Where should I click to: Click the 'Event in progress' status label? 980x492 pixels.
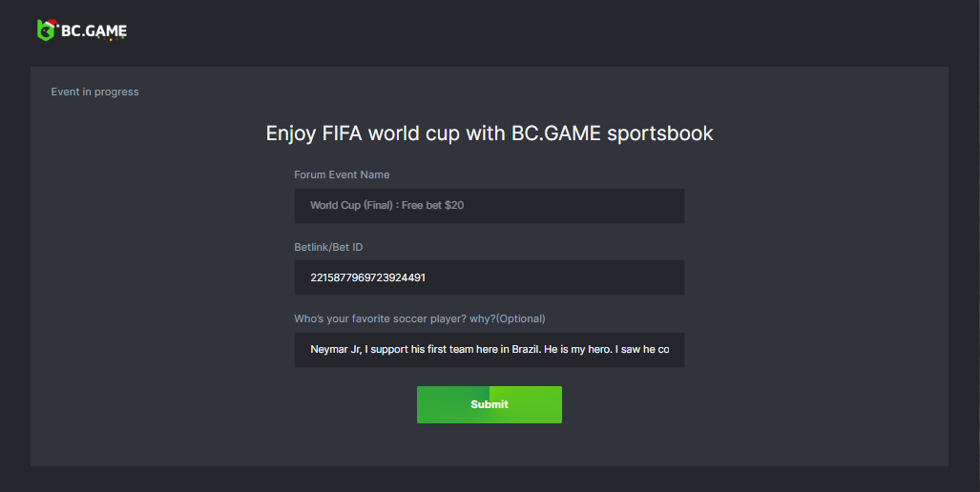[x=94, y=92]
